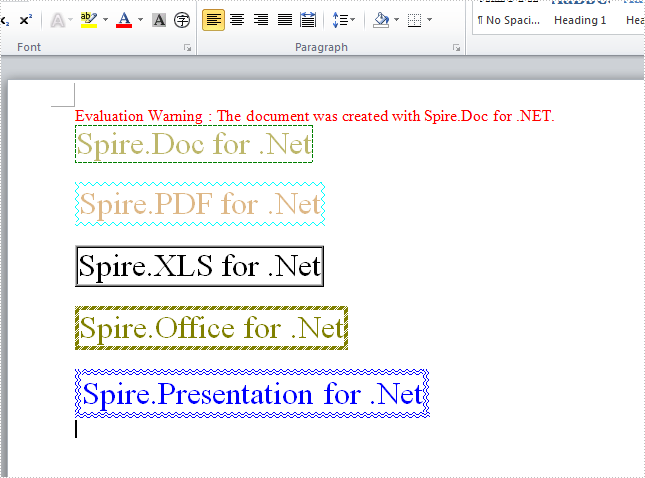Open Font dialog launcher

188,48
